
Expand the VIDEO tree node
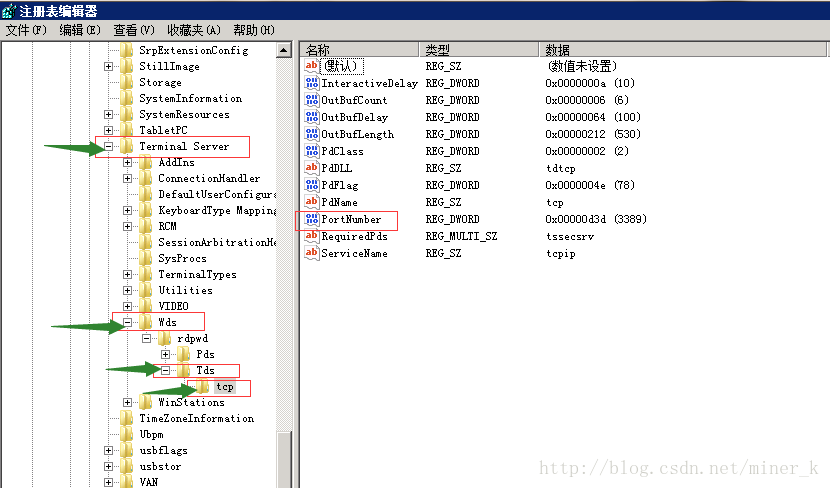128,306
